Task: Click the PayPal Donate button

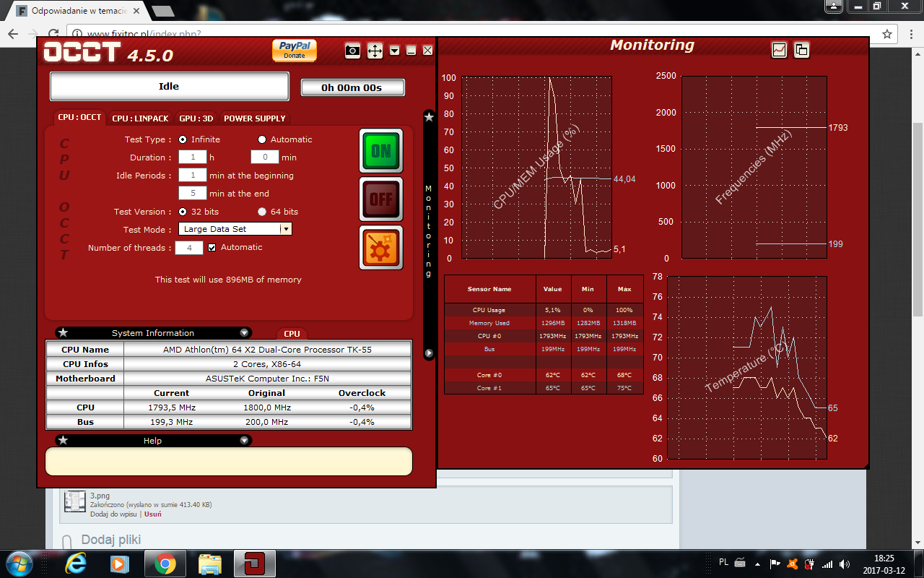Action: click(x=295, y=50)
